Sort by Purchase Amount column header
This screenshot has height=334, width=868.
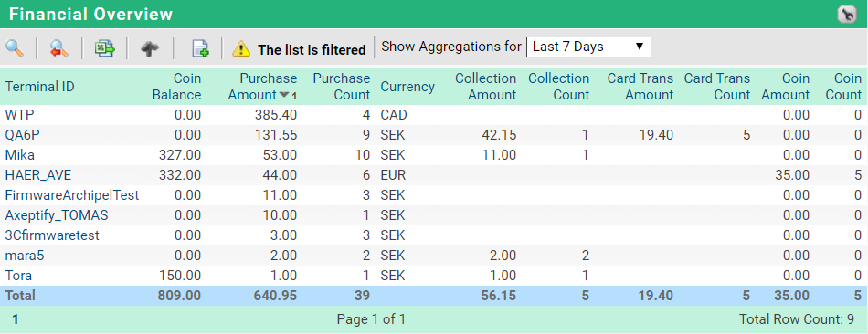[262, 87]
